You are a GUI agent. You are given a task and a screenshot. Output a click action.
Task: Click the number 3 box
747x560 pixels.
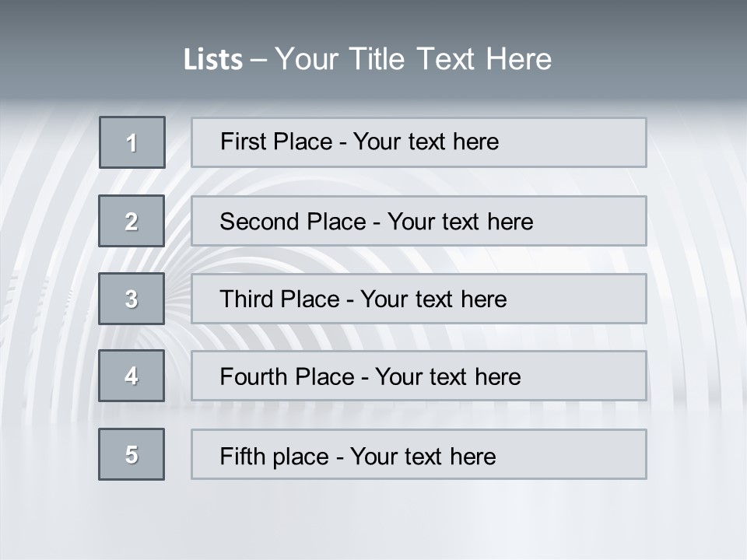point(132,299)
